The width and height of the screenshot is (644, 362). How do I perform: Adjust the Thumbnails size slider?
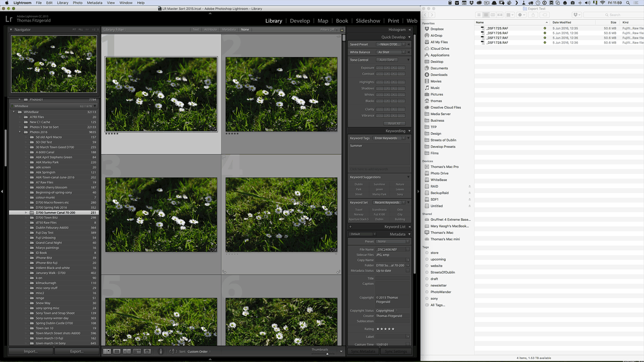click(x=327, y=353)
